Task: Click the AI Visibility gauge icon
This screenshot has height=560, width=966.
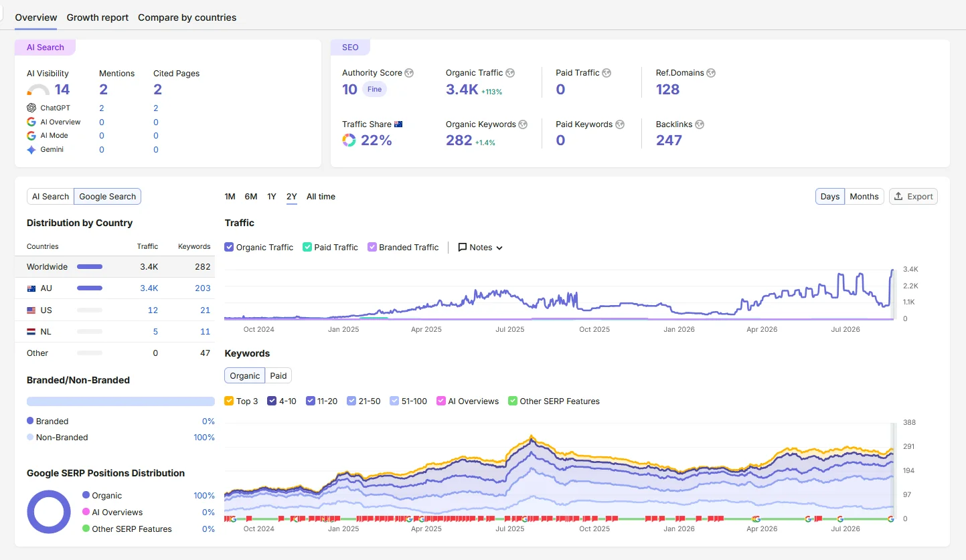Action: point(38,90)
